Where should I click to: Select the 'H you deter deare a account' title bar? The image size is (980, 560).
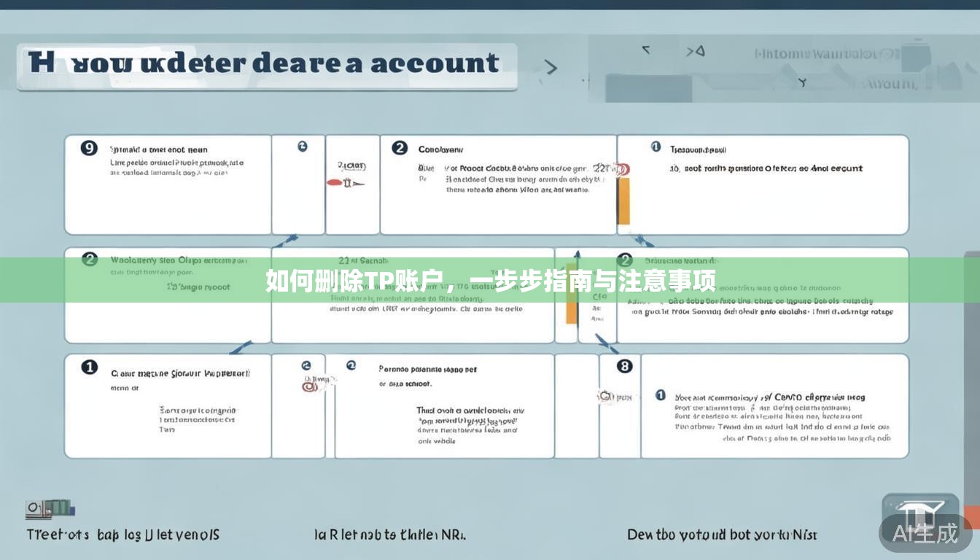(x=267, y=64)
